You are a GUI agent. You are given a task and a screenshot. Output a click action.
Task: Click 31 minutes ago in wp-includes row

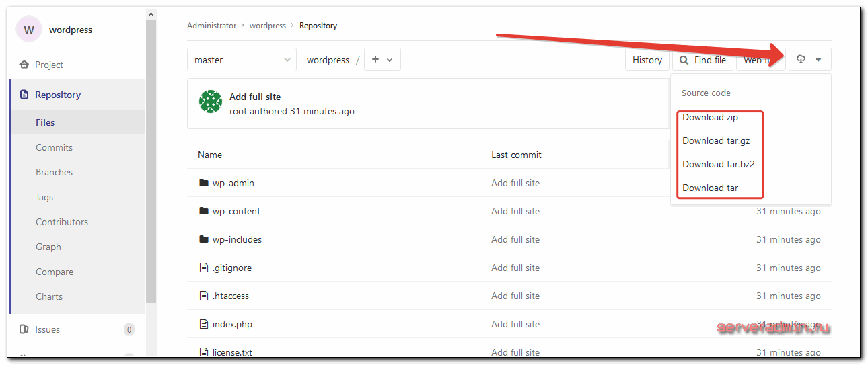789,239
